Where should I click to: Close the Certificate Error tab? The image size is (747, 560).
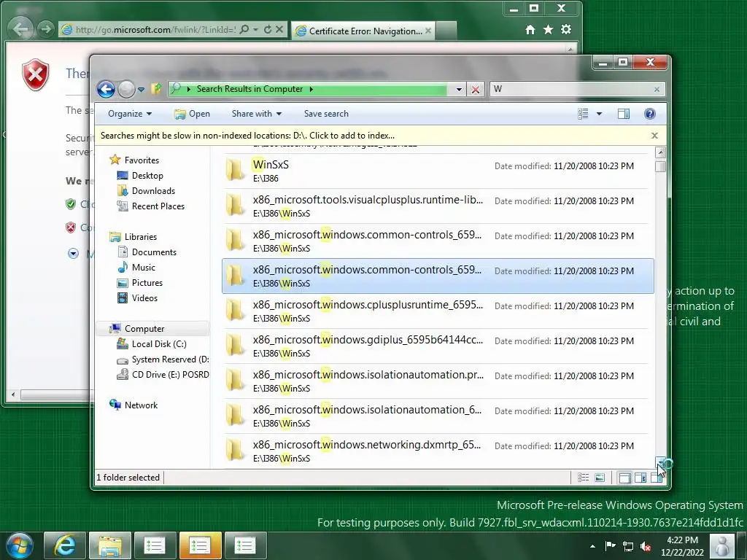pos(428,31)
